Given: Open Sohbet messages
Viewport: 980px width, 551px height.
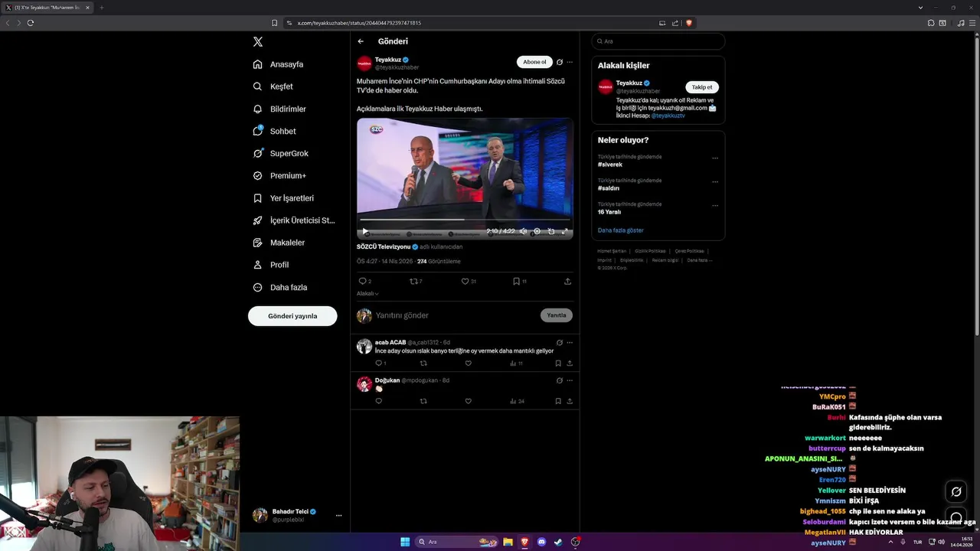Looking at the screenshot, I should pos(274,131).
